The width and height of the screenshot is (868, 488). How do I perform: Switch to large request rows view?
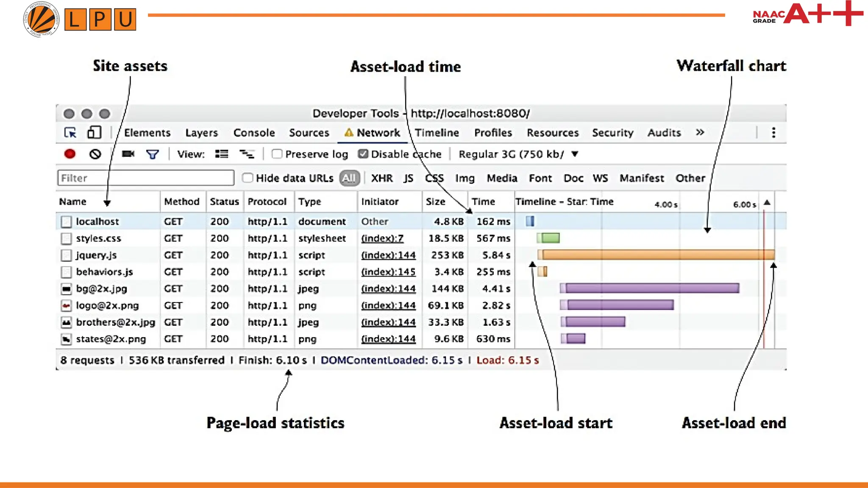coord(222,154)
